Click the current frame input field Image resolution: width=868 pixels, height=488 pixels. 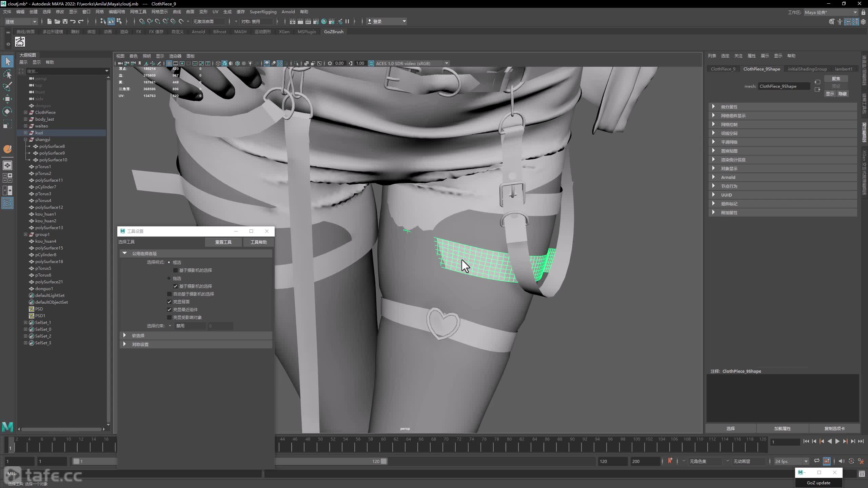(785, 442)
